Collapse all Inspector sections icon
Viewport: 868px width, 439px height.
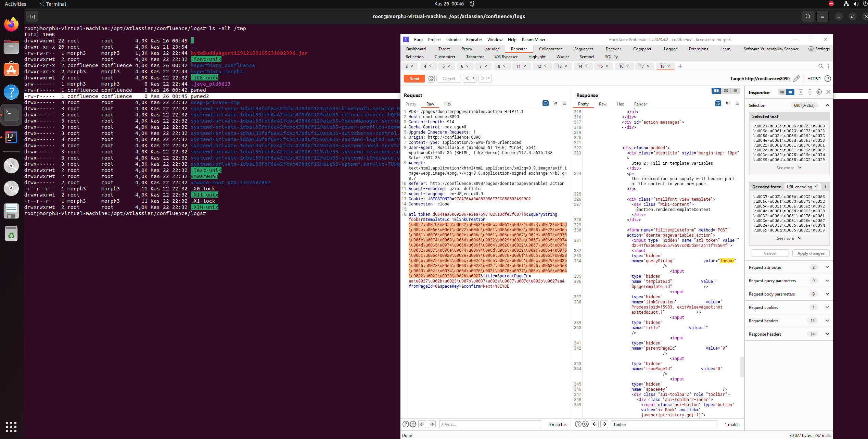point(810,92)
